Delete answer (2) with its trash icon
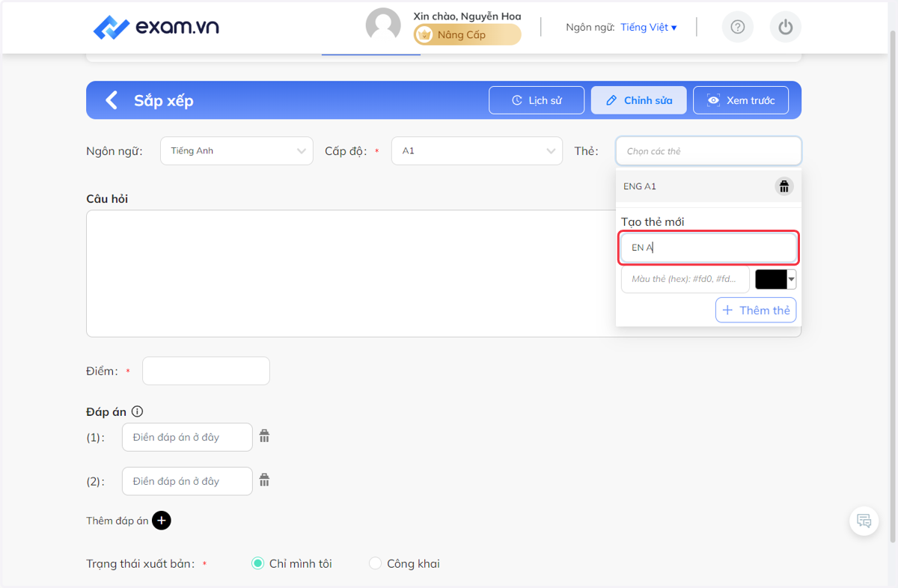 tap(264, 480)
